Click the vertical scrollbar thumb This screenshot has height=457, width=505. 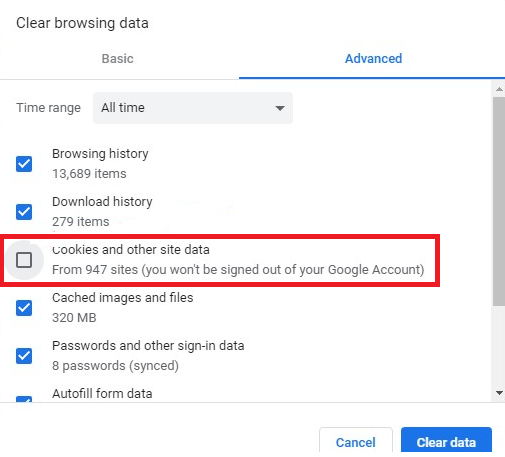tap(499, 201)
